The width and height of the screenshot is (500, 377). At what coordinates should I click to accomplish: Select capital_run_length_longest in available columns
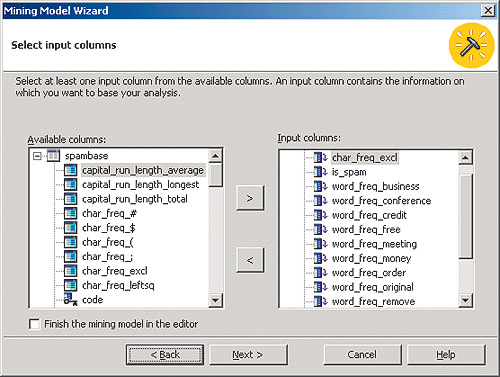[x=140, y=184]
